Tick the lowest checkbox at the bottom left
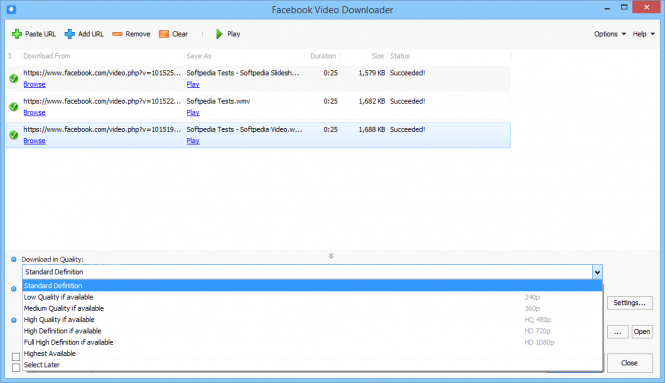 tap(16, 367)
